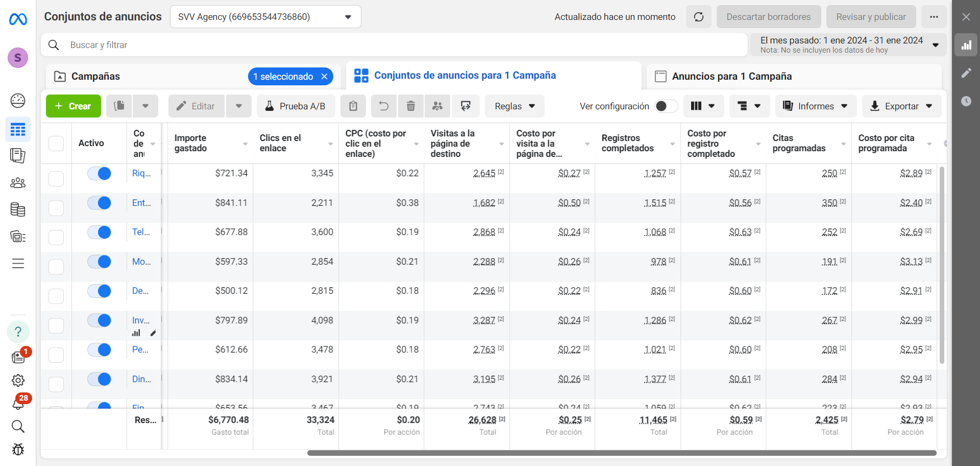Select the Conjuntos de anuncios para 1 Campaña tab
This screenshot has height=466, width=980.
494,76
